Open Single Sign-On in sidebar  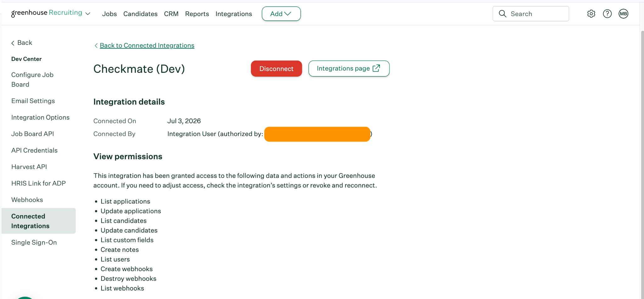[x=34, y=242]
